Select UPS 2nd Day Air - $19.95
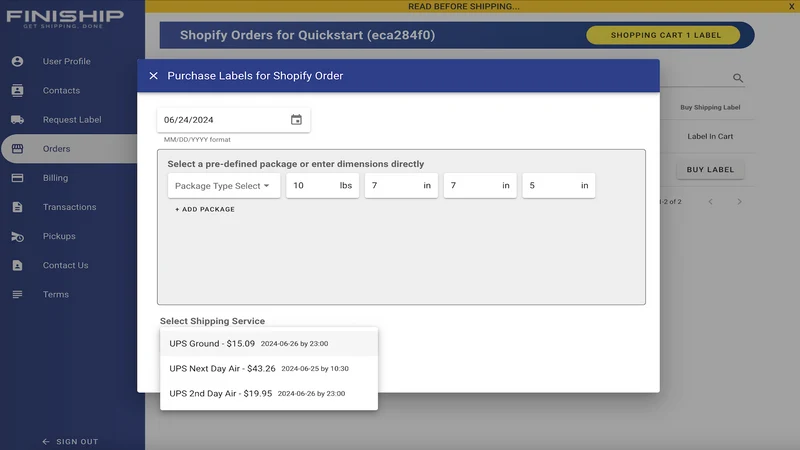800x450 pixels. pos(269,393)
